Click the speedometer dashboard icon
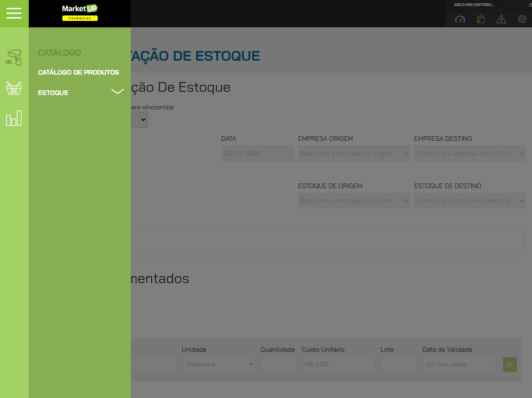 [x=460, y=19]
